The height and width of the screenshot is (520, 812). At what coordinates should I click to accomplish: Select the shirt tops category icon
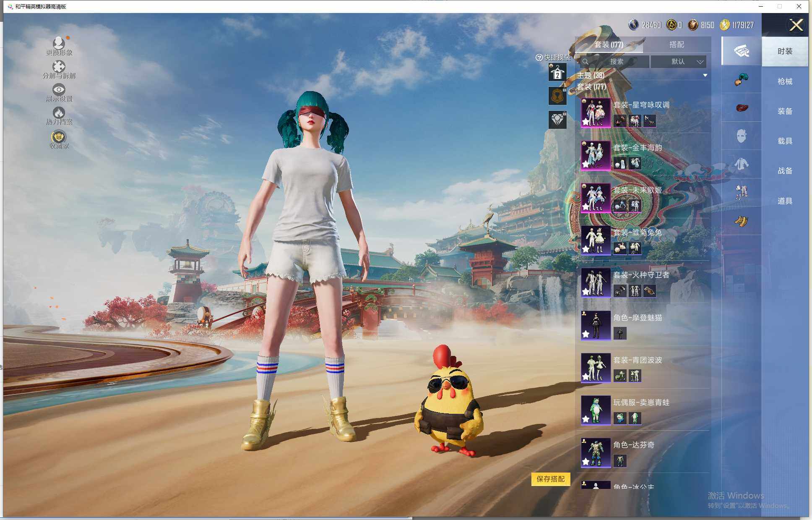[x=741, y=164]
